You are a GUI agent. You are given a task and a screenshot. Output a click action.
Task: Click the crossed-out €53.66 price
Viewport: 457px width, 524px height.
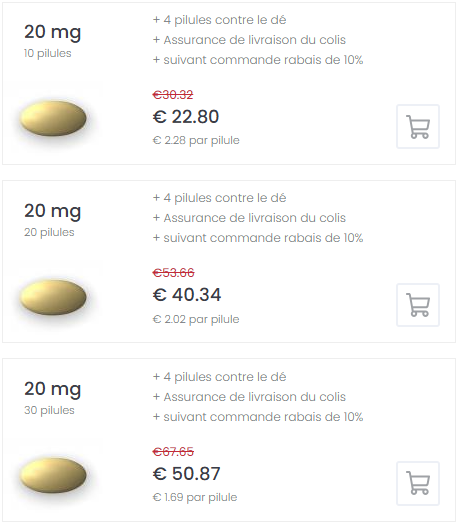coord(173,273)
